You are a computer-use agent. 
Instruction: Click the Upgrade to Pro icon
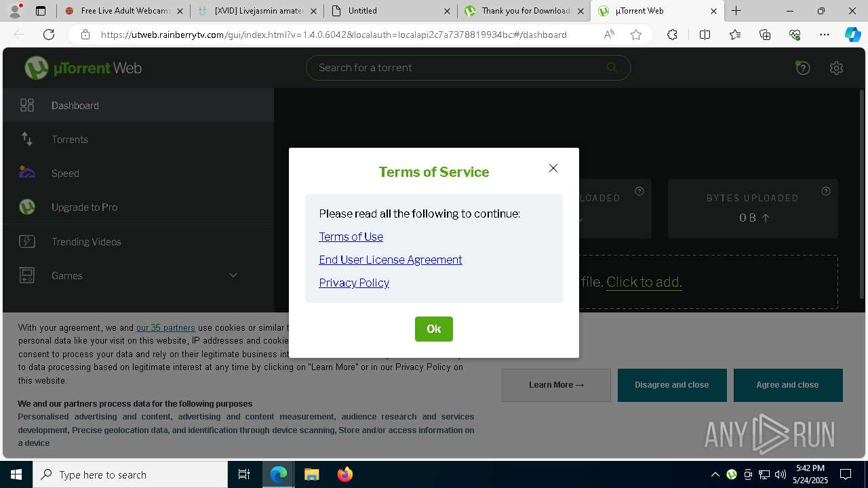[x=27, y=207]
